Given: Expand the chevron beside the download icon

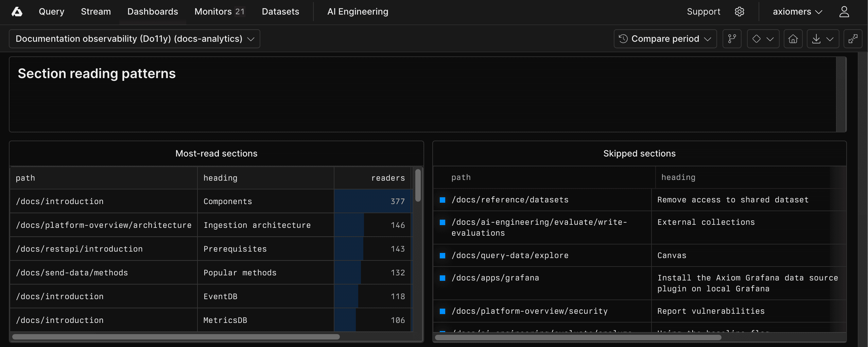Looking at the screenshot, I should pos(830,39).
